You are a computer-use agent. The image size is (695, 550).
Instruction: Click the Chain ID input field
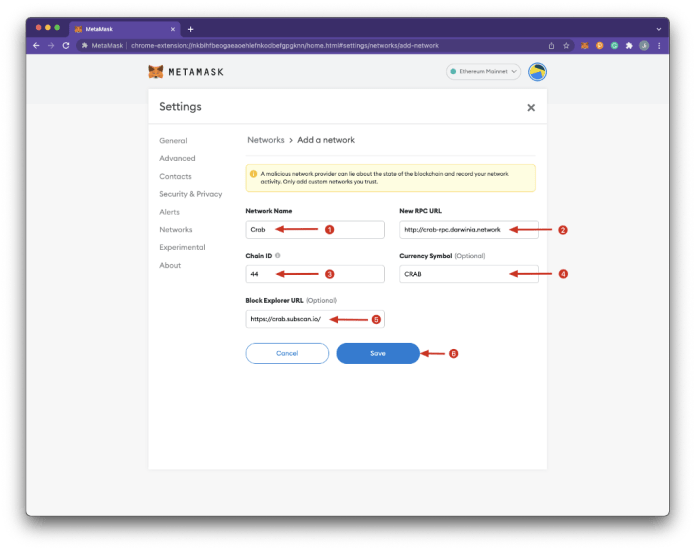point(315,274)
